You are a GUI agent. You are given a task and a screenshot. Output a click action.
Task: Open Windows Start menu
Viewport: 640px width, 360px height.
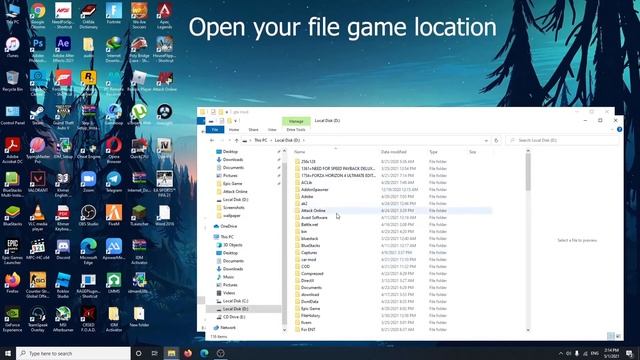[8, 353]
